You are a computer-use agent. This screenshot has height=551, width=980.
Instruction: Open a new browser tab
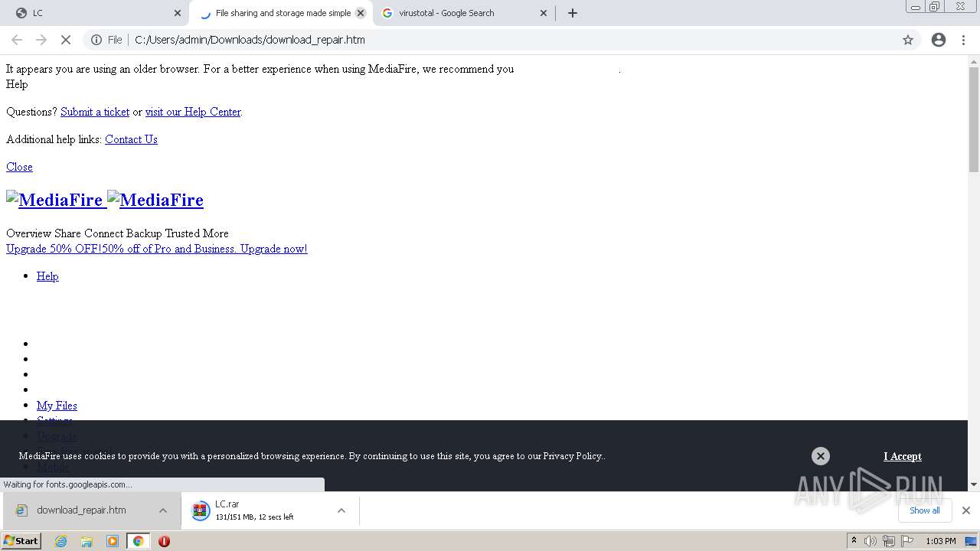click(x=573, y=13)
